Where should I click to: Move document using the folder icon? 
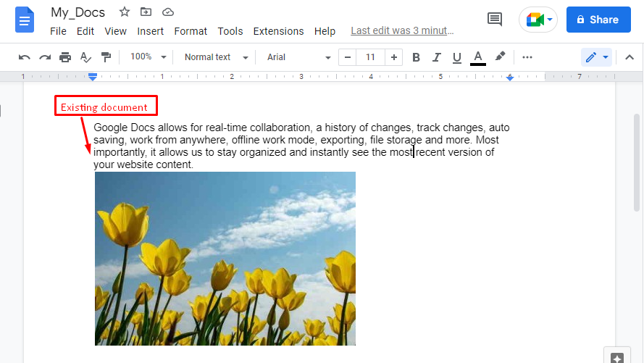(146, 12)
